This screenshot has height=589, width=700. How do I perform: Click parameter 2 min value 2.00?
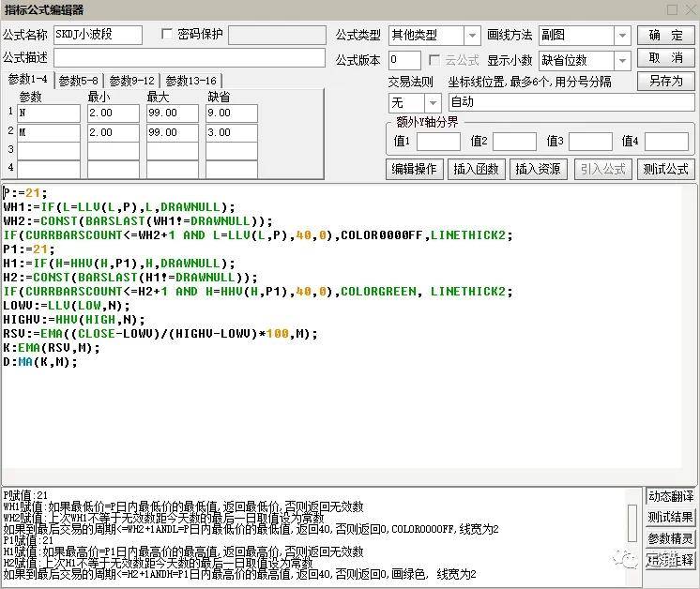click(114, 133)
